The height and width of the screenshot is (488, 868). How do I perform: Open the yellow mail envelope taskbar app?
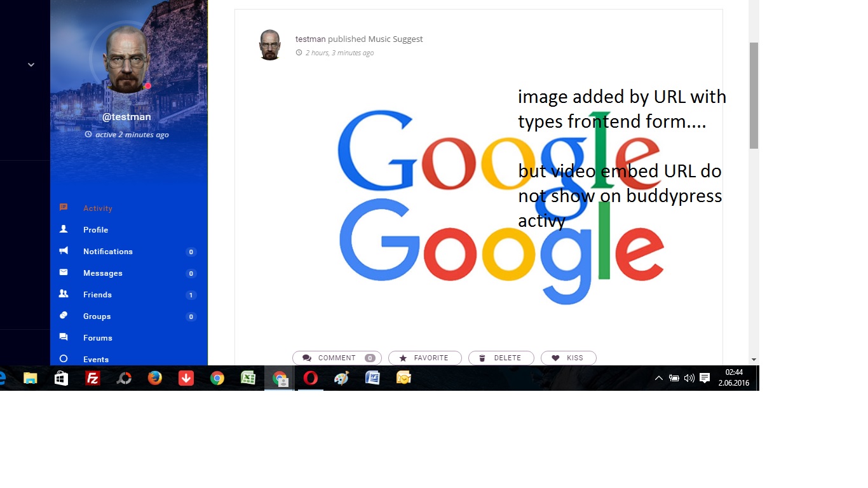pos(404,378)
